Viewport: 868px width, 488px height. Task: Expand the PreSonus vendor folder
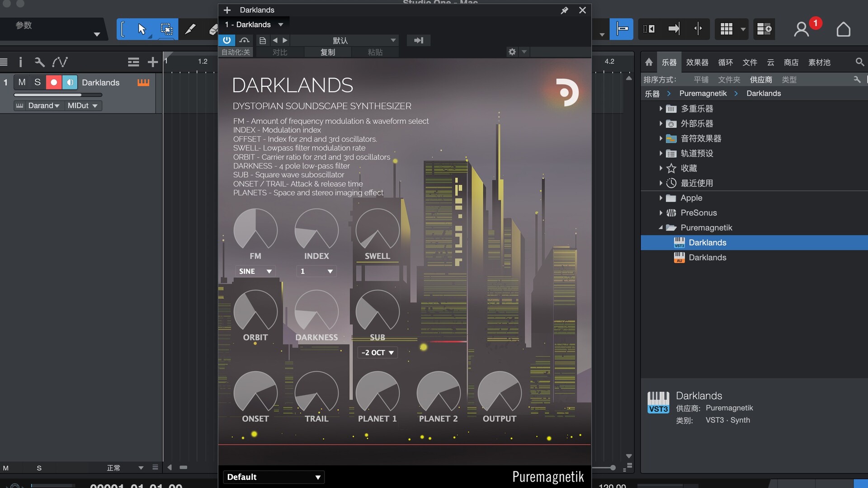click(x=660, y=213)
